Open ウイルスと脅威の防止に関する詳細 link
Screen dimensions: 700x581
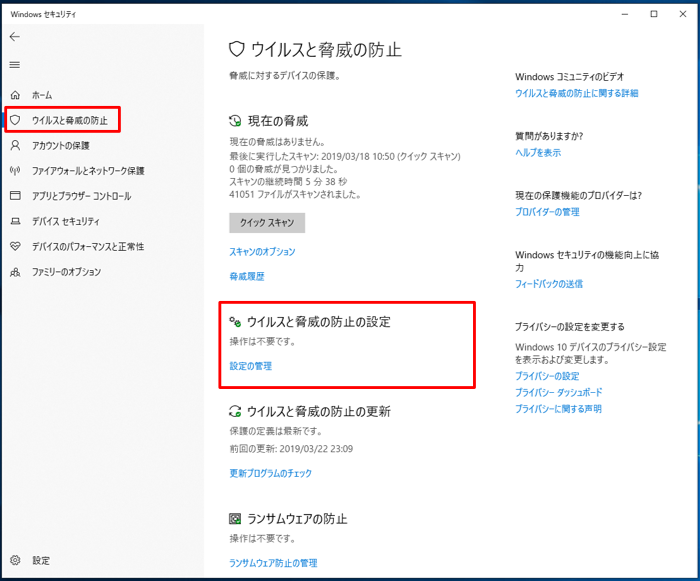coord(576,93)
